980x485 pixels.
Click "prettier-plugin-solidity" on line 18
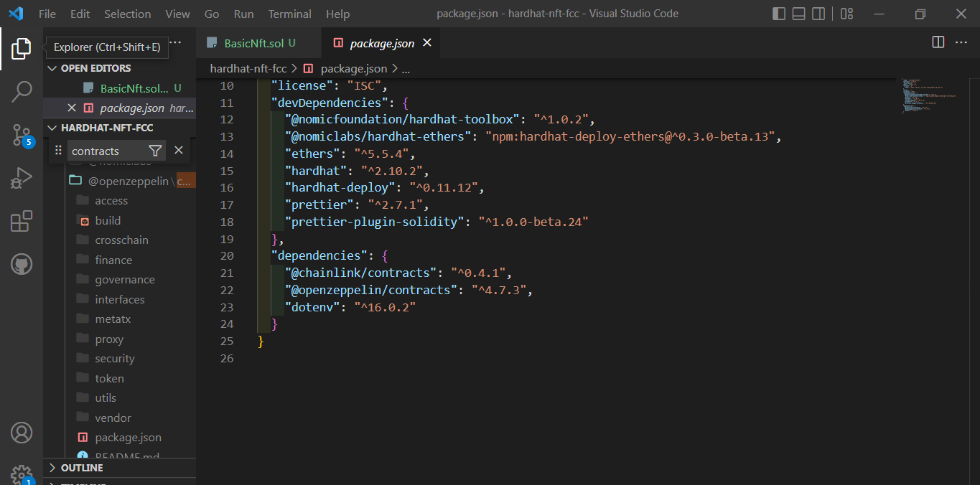click(375, 222)
